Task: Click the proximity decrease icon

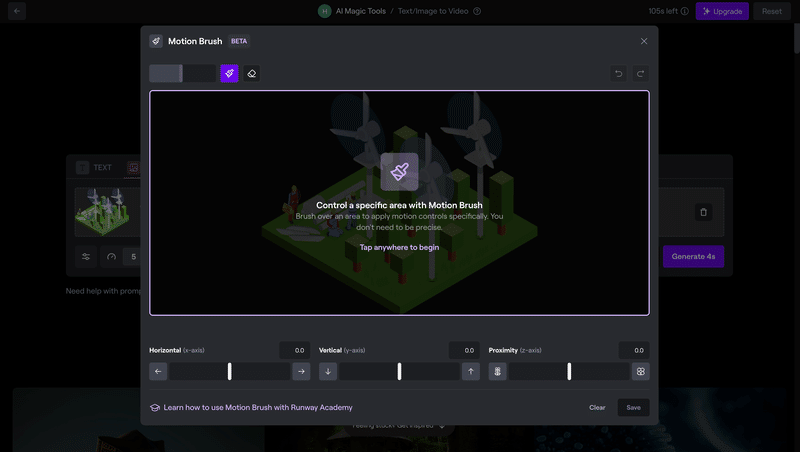Action: 497,371
